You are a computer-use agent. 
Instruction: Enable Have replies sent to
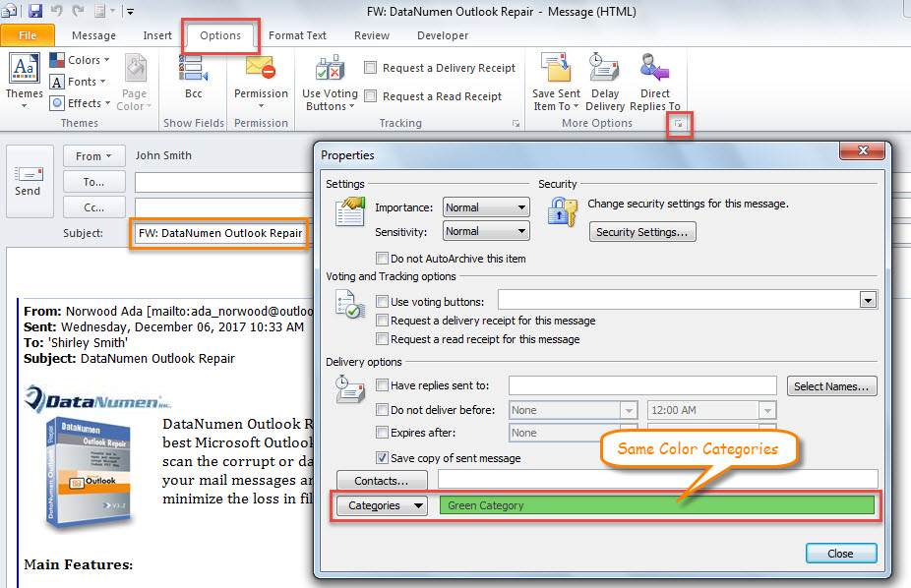click(382, 384)
